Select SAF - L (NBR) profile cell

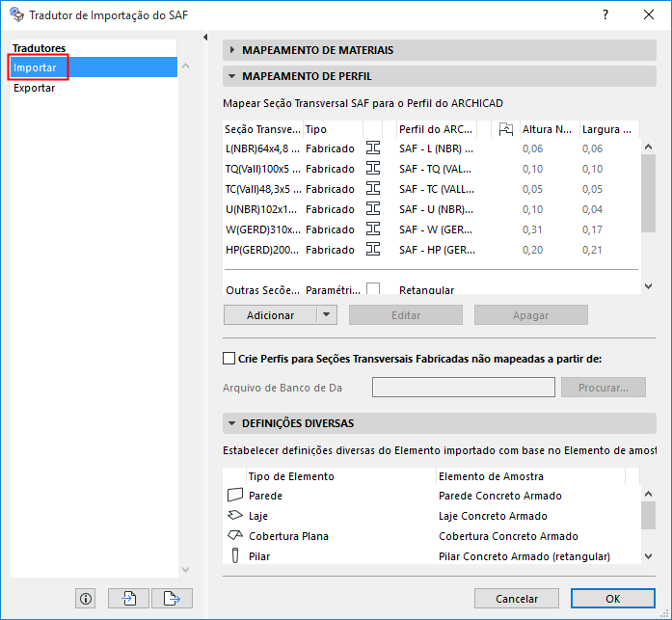coord(437,148)
